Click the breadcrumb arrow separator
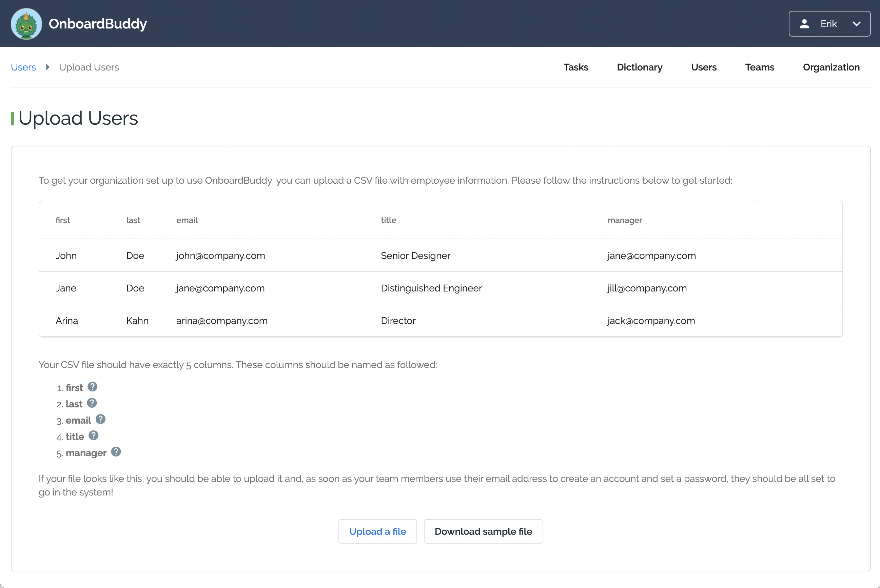The width and height of the screenshot is (880, 588). click(48, 67)
